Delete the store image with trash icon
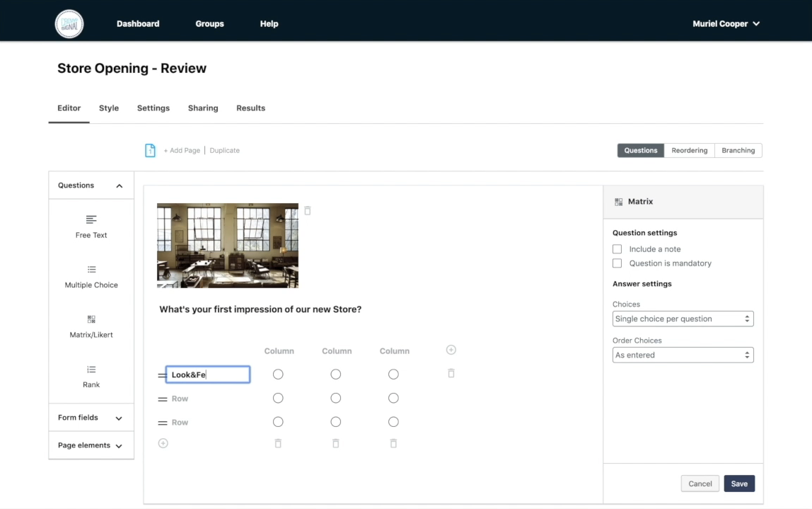Viewport: 812px width, 509px height. 308,210
